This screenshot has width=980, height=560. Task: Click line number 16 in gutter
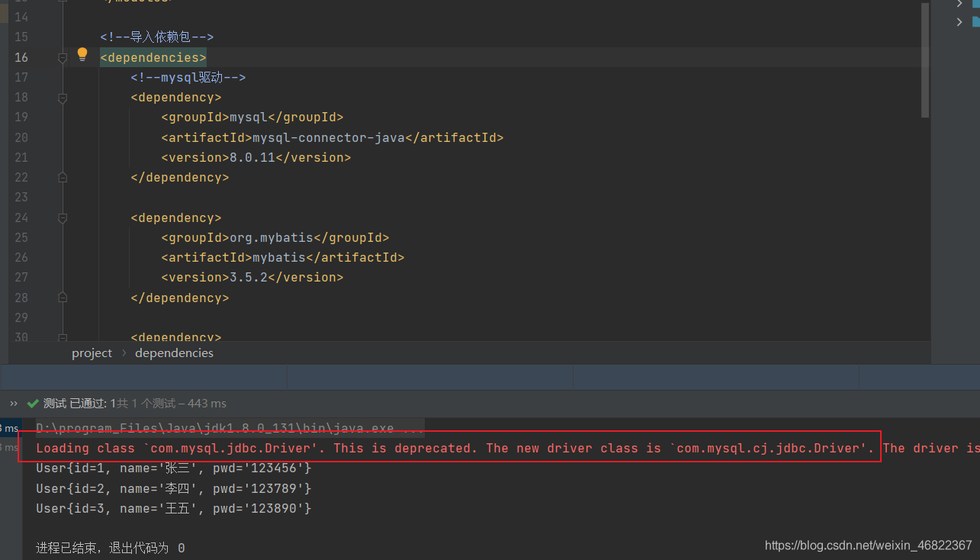pos(21,57)
